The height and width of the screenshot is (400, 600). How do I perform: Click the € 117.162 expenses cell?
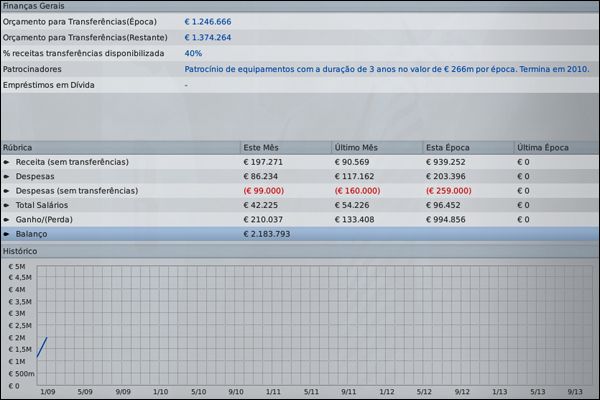point(354,176)
